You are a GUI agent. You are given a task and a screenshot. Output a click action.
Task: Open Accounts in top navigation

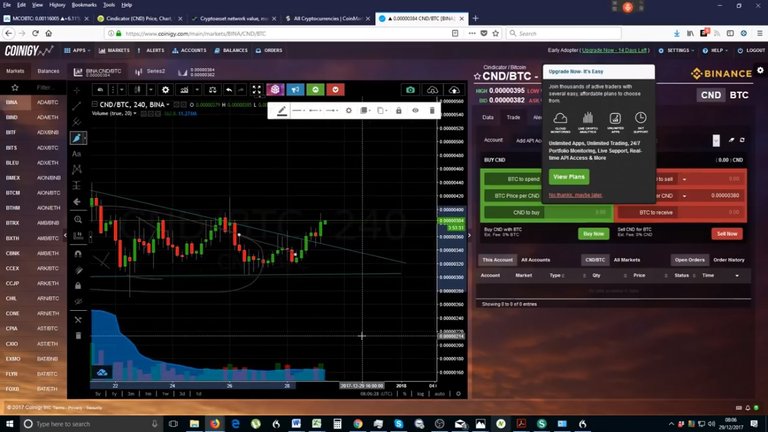pos(189,50)
